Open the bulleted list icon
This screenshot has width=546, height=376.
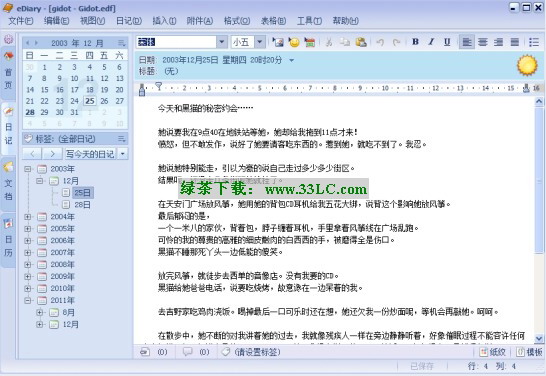pos(533,42)
